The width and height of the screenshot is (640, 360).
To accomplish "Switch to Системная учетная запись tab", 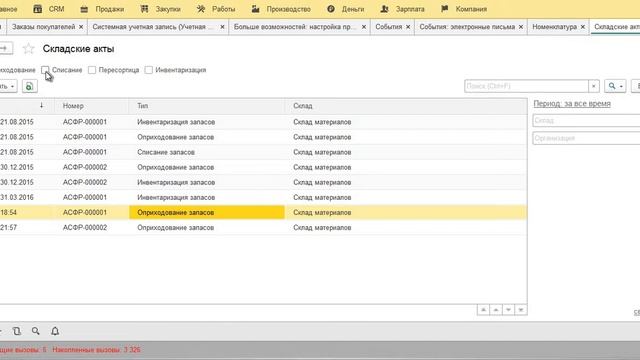I will (152, 27).
